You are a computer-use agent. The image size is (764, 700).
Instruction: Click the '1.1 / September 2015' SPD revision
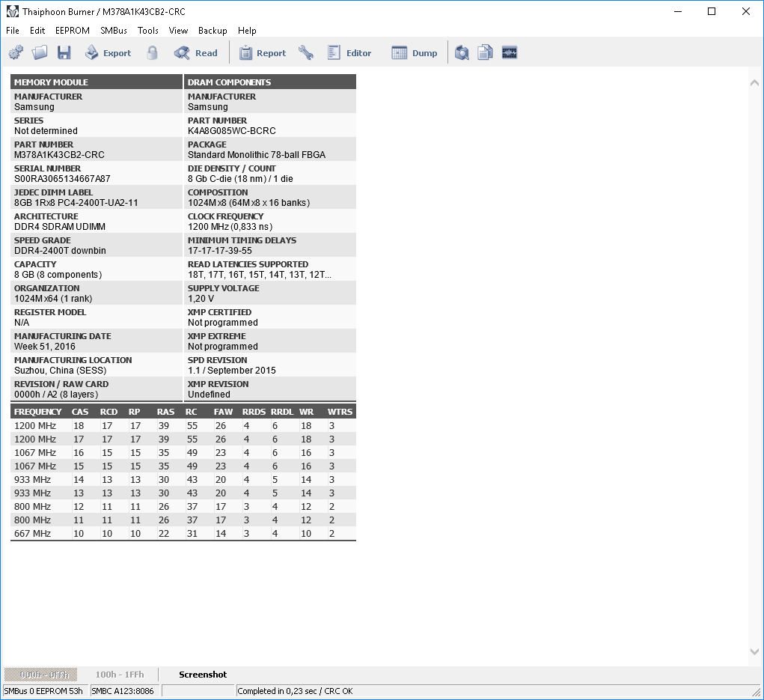232,370
